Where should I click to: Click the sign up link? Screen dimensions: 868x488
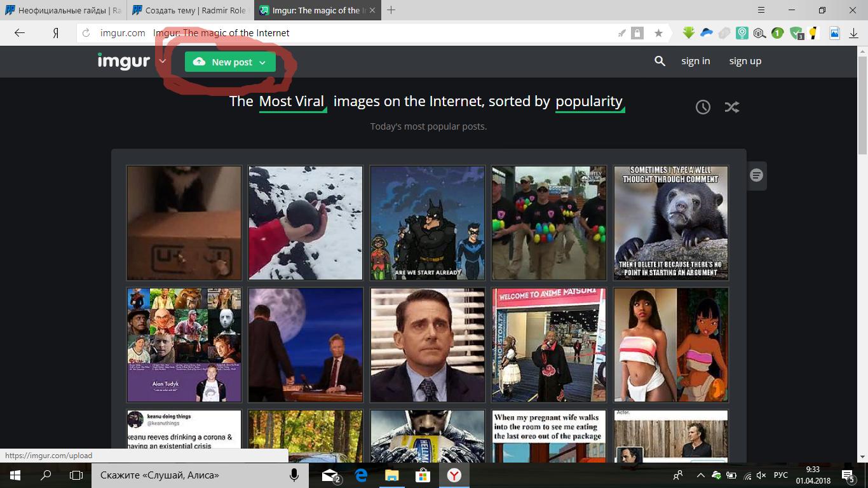tap(745, 61)
